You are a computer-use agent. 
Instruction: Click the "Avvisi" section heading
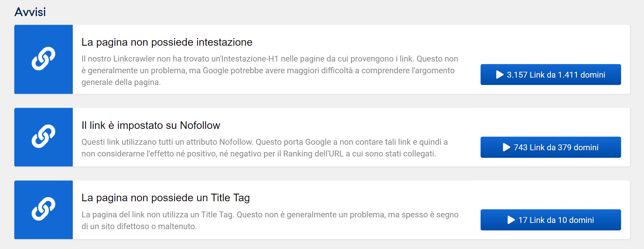pos(30,12)
